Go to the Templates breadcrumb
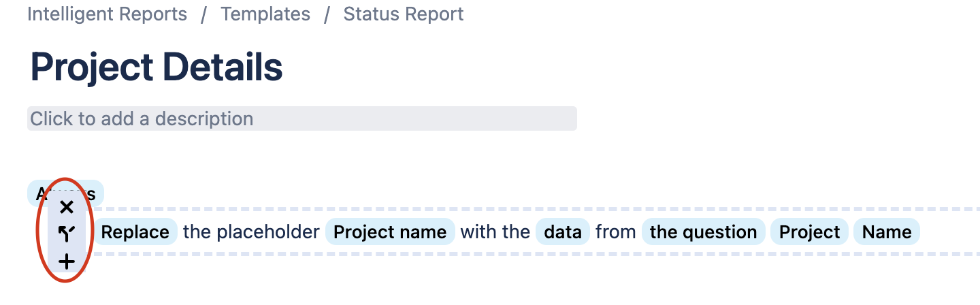 pyautogui.click(x=265, y=14)
